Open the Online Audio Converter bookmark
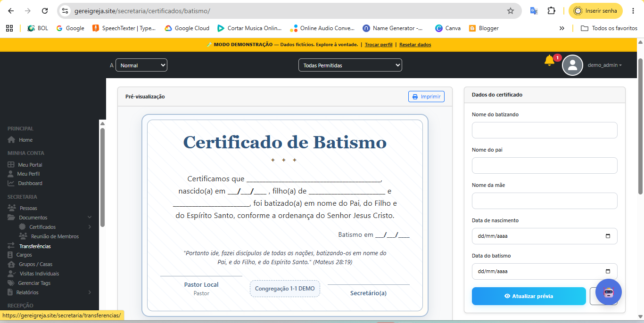 (x=322, y=28)
